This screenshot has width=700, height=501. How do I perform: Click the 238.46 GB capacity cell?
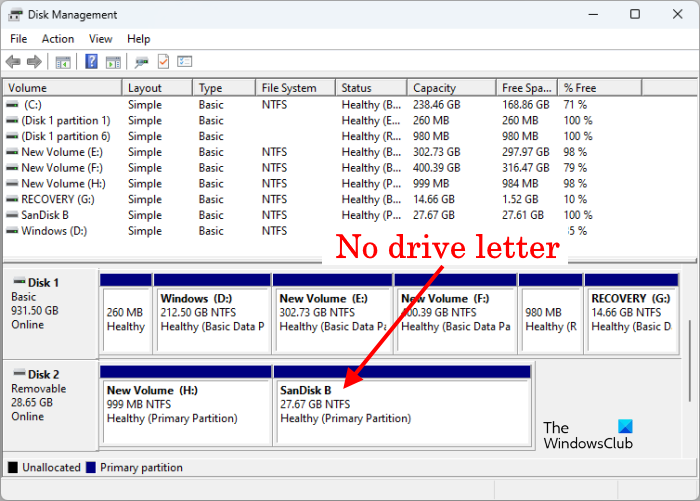[436, 104]
